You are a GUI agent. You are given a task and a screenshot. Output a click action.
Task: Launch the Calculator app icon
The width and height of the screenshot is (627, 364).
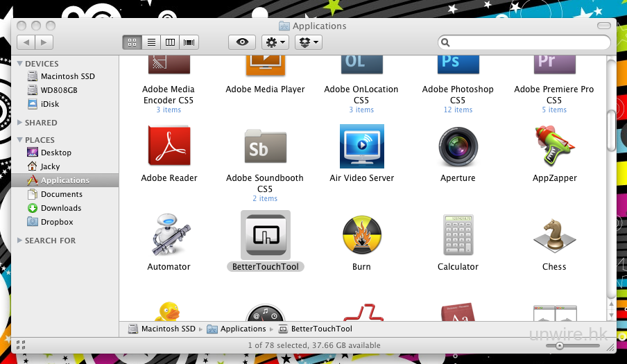coord(458,235)
